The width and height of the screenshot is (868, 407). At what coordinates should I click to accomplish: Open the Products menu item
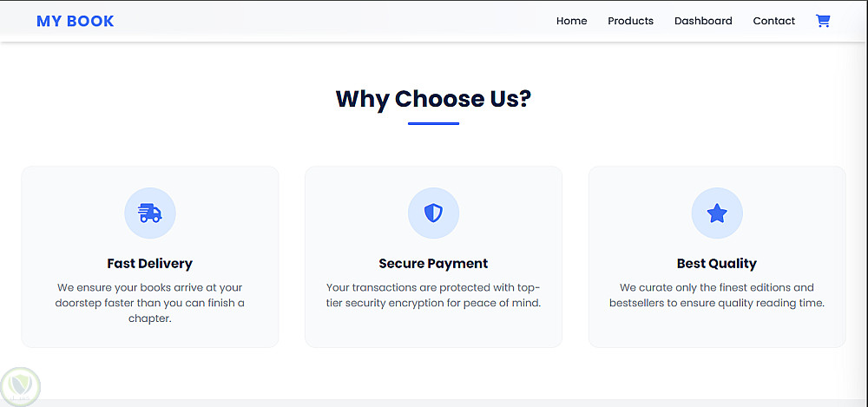click(x=630, y=21)
